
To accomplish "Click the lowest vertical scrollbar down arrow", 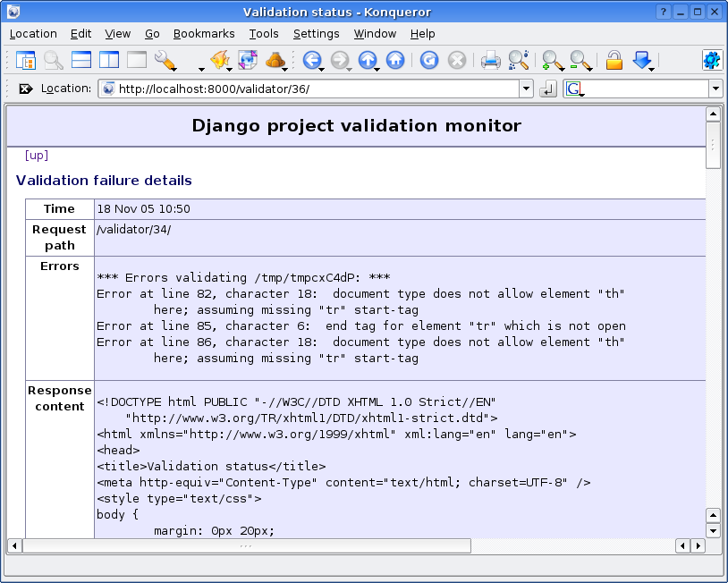I will tap(713, 530).
